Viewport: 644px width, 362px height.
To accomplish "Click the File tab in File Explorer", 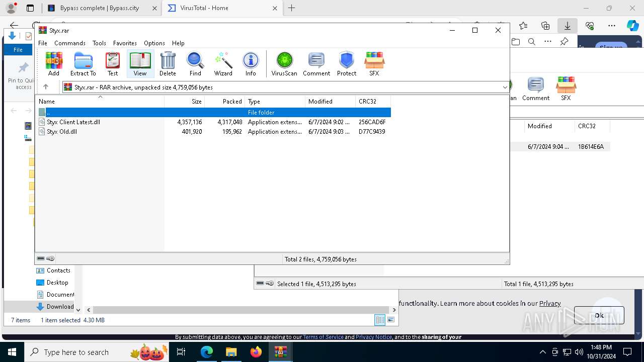I will (18, 50).
